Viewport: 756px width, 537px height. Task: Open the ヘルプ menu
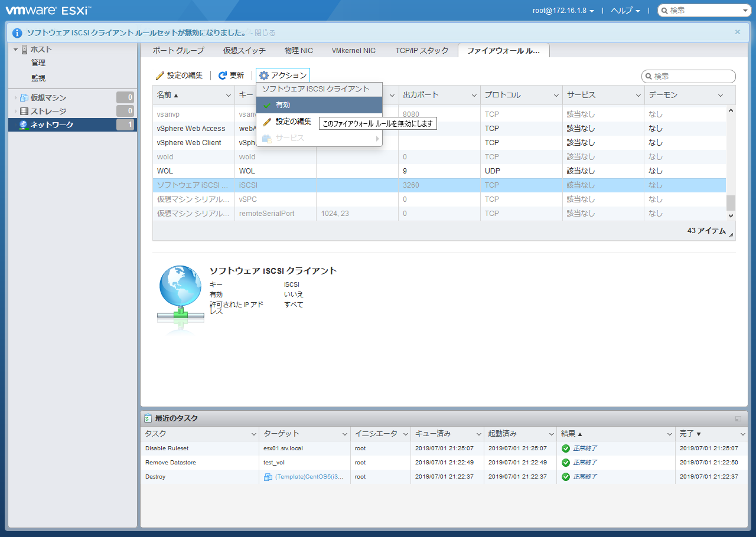(x=625, y=11)
